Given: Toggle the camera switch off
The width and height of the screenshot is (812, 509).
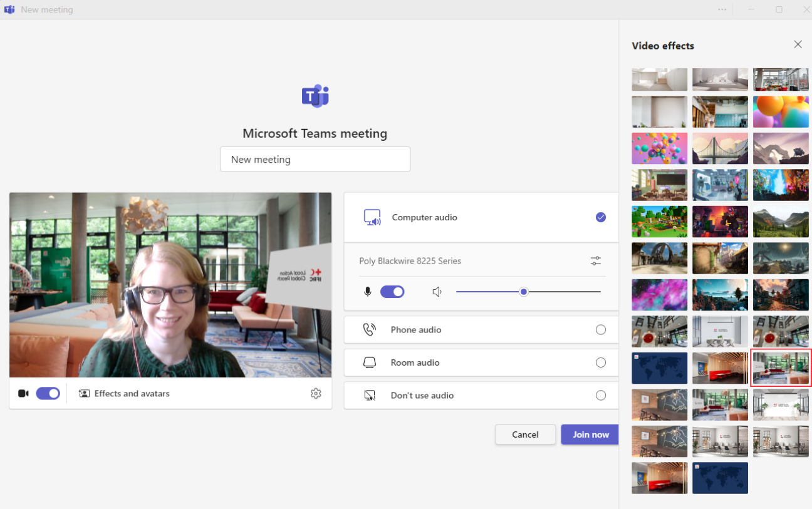Looking at the screenshot, I should [48, 393].
